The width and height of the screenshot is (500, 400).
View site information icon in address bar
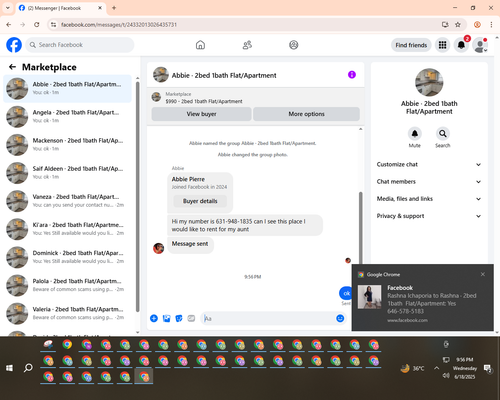coord(53,24)
